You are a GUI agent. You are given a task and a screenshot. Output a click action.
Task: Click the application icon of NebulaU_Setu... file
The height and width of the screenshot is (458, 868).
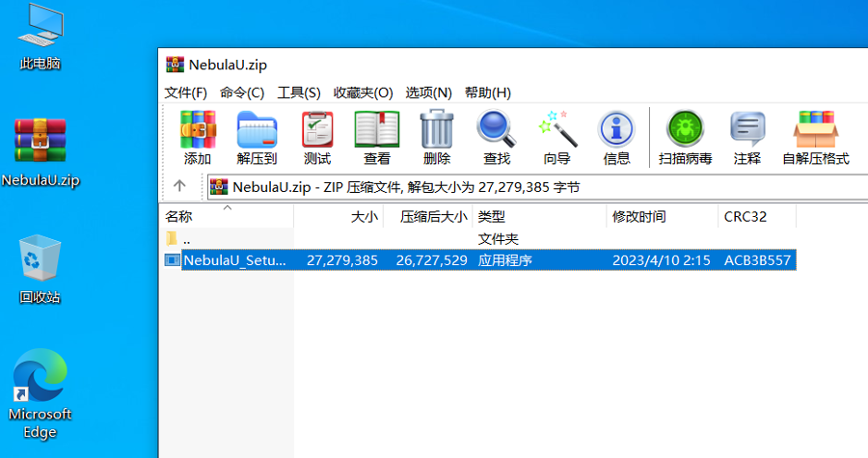[x=173, y=260]
